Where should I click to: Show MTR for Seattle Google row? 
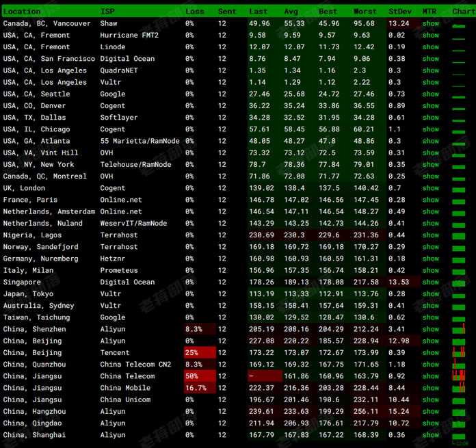click(x=430, y=94)
